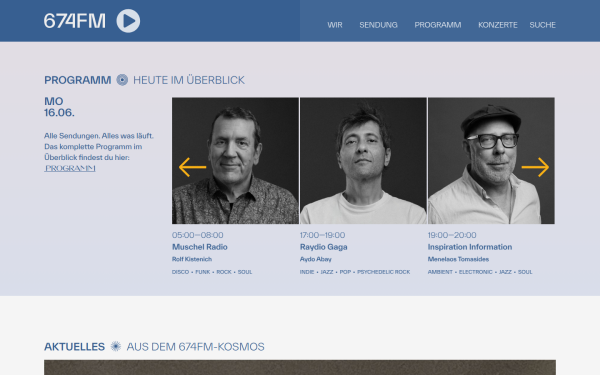This screenshot has height=375, width=600.
Task: Open the SENDUNG menu item
Action: tap(378, 25)
